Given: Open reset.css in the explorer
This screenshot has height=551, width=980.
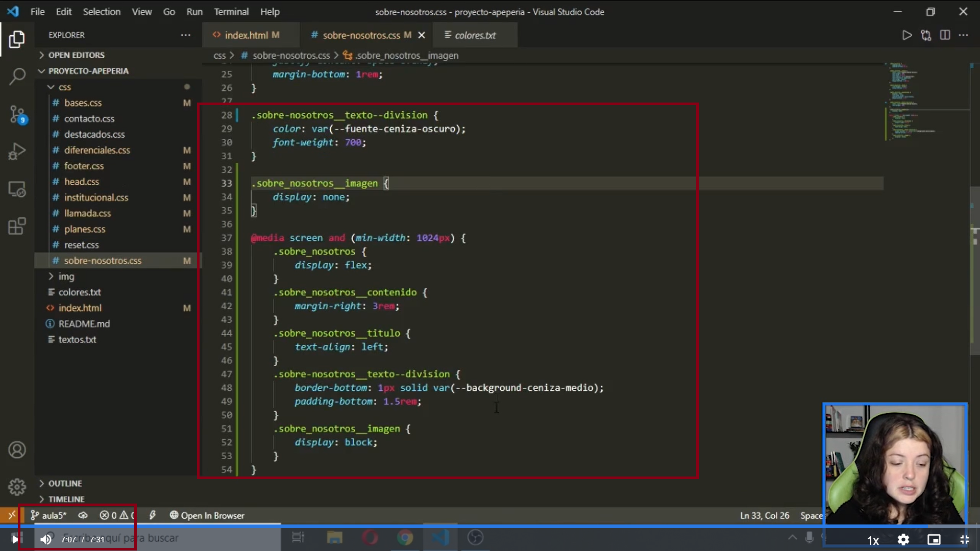Looking at the screenshot, I should pos(82,245).
